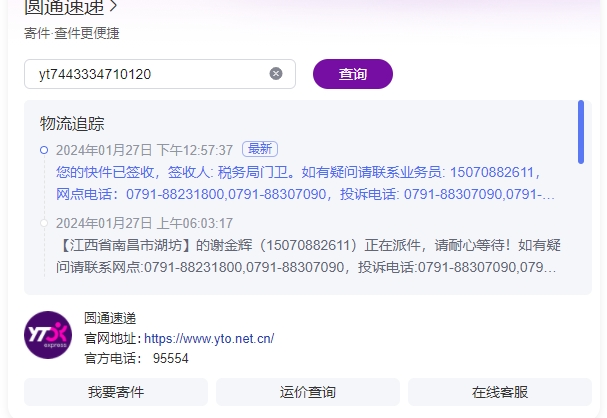Click the YTO express logo
The height and width of the screenshot is (418, 607).
click(48, 335)
